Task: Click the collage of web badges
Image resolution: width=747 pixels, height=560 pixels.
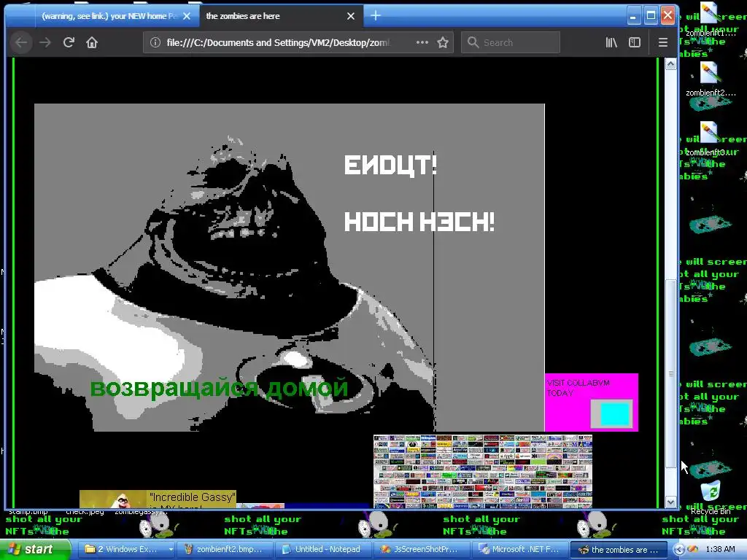Action: (483, 472)
